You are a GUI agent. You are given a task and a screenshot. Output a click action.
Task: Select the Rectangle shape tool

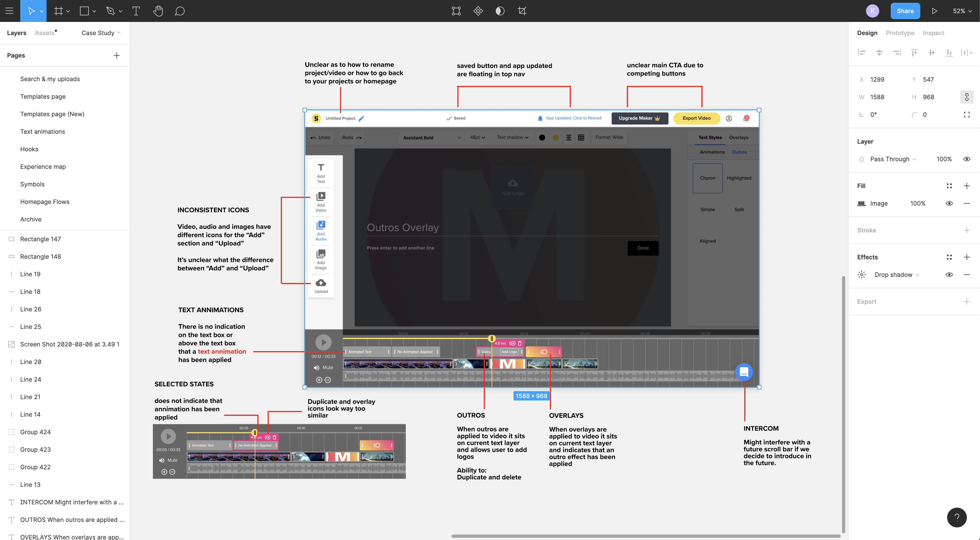pyautogui.click(x=84, y=11)
